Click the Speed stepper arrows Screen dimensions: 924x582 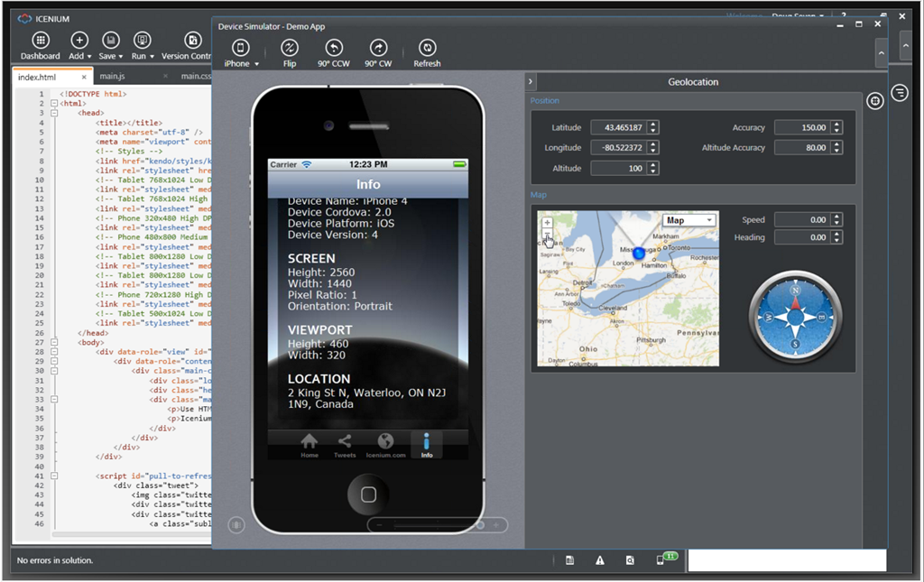[836, 220]
